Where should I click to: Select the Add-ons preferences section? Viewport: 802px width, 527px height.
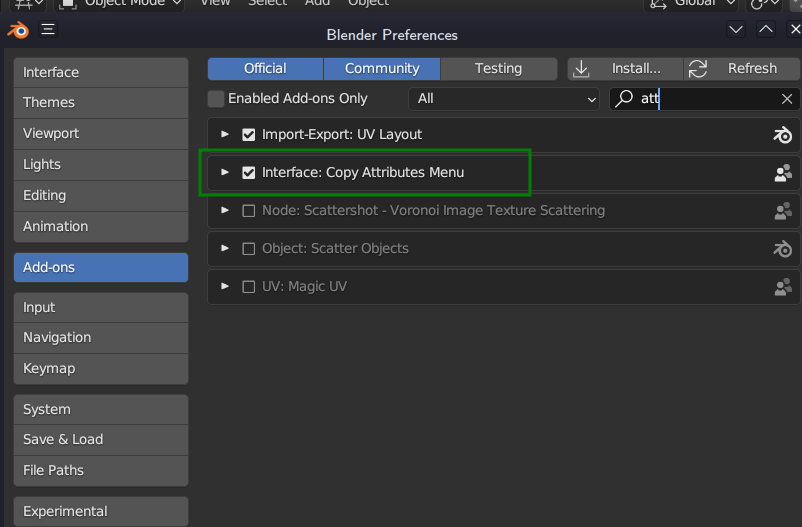(x=101, y=268)
